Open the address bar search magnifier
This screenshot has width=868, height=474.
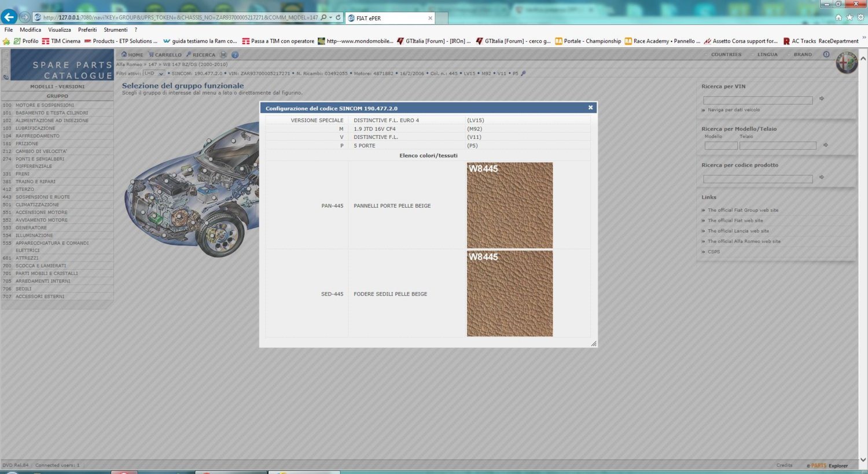[x=323, y=17]
